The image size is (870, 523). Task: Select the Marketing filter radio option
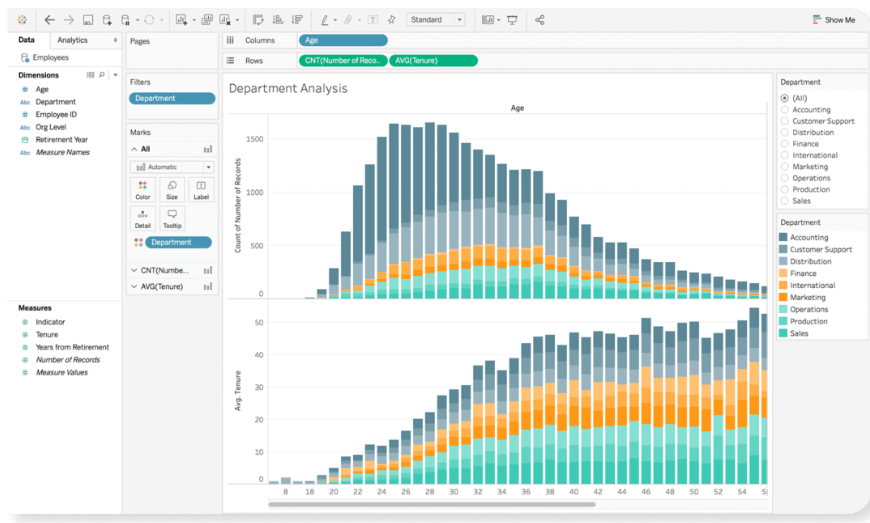(x=785, y=167)
